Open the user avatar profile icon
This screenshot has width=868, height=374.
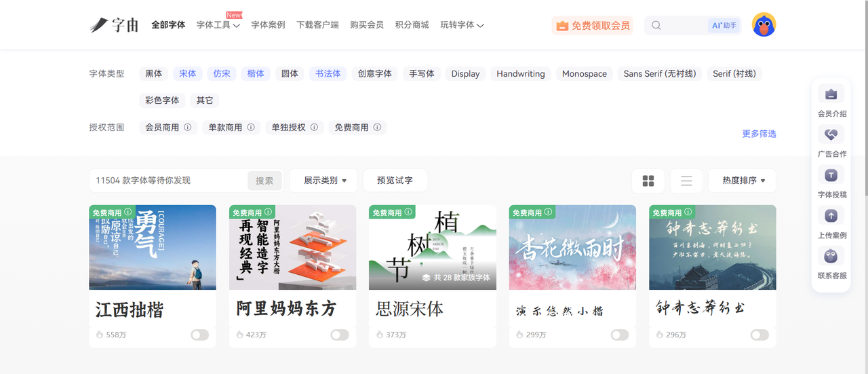764,25
